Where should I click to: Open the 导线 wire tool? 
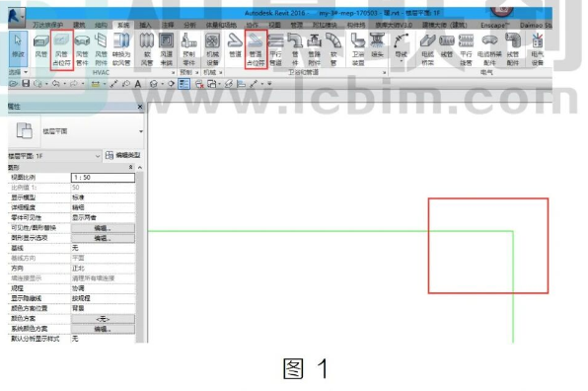pos(401,47)
